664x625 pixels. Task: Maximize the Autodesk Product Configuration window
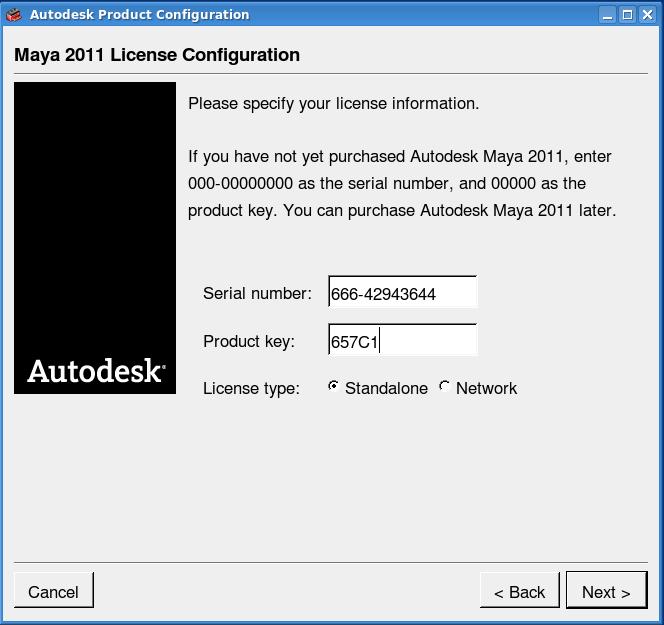point(628,15)
